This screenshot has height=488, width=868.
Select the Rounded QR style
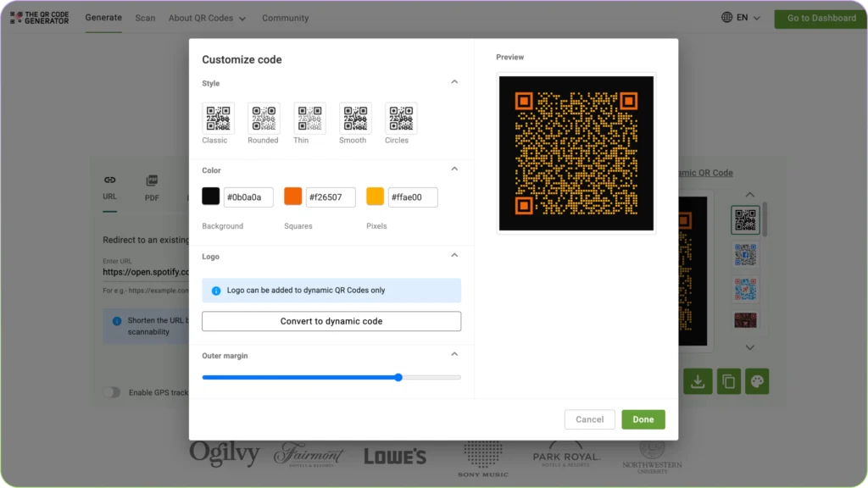pyautogui.click(x=263, y=119)
